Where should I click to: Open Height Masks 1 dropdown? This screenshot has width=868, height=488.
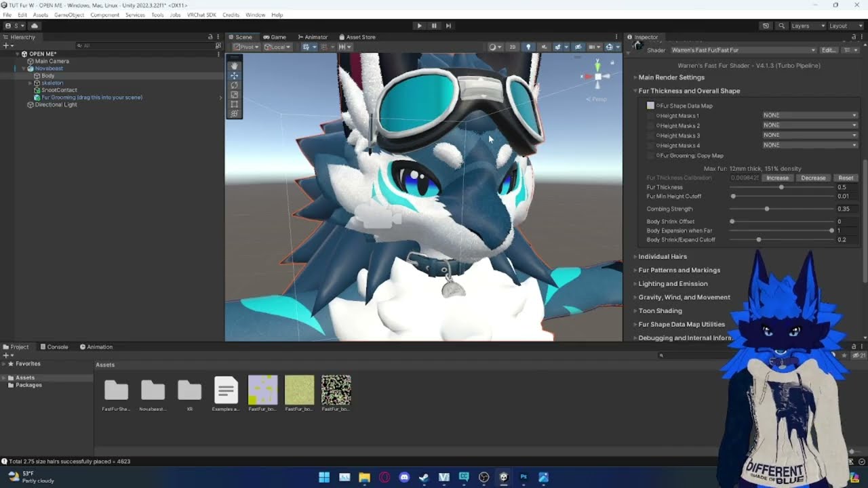pyautogui.click(x=810, y=115)
